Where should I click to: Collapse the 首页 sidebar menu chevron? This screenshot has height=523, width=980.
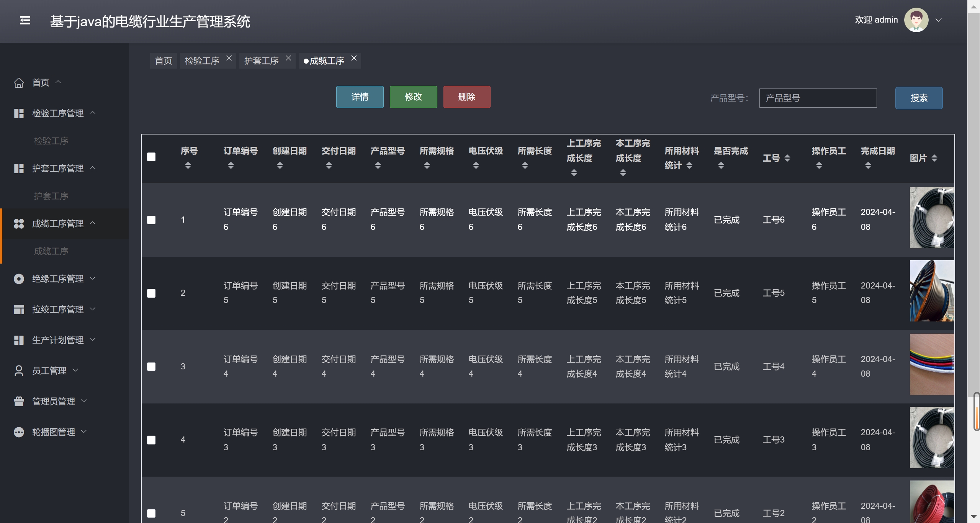(58, 82)
